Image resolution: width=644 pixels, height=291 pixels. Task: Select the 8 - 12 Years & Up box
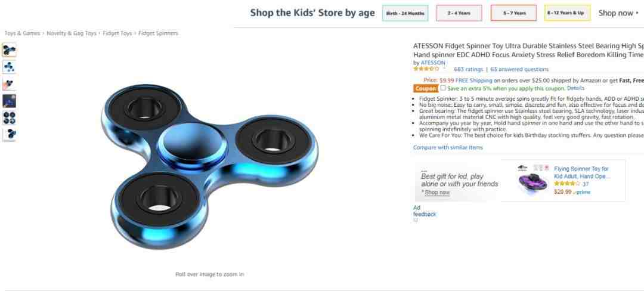coord(568,13)
